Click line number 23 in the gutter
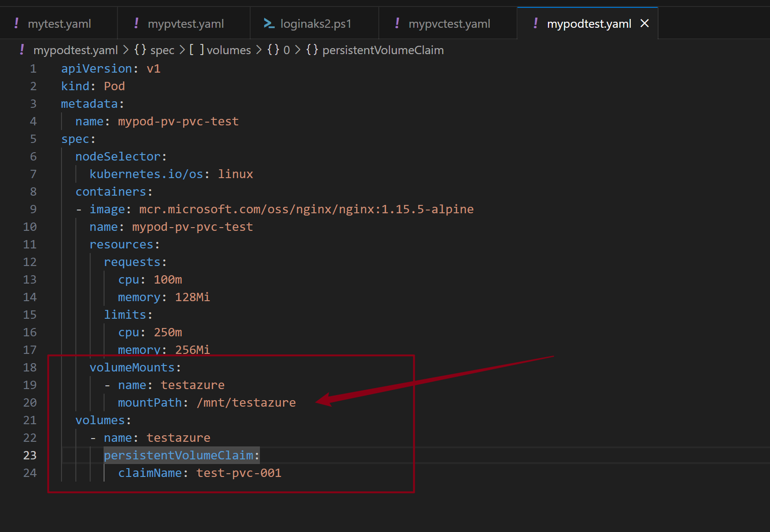This screenshot has width=770, height=532. point(30,456)
